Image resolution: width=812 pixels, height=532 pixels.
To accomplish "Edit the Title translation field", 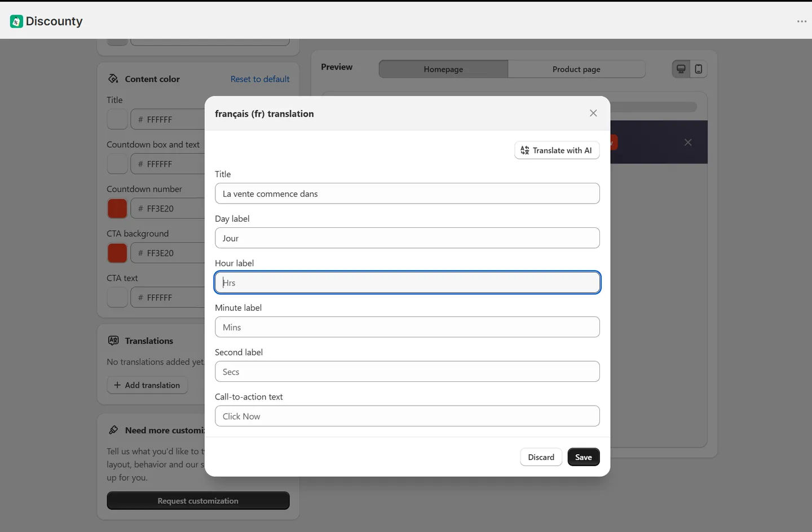I will point(407,194).
